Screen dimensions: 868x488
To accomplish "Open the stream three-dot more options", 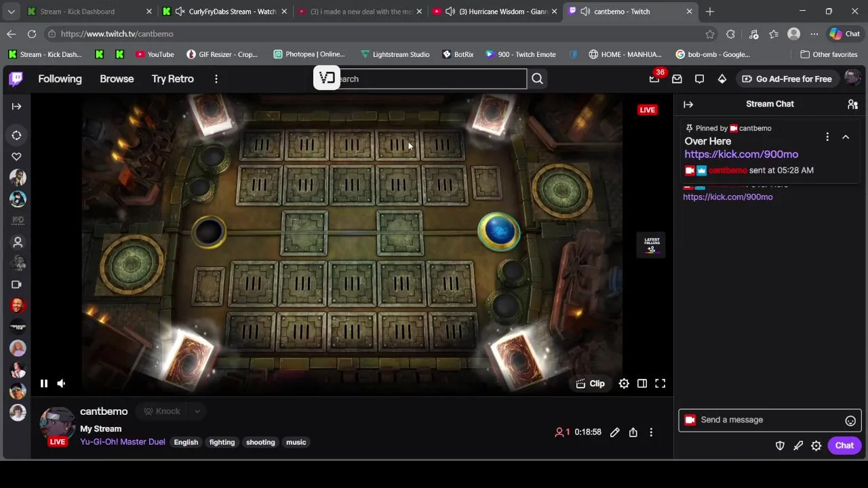I will coord(651,432).
